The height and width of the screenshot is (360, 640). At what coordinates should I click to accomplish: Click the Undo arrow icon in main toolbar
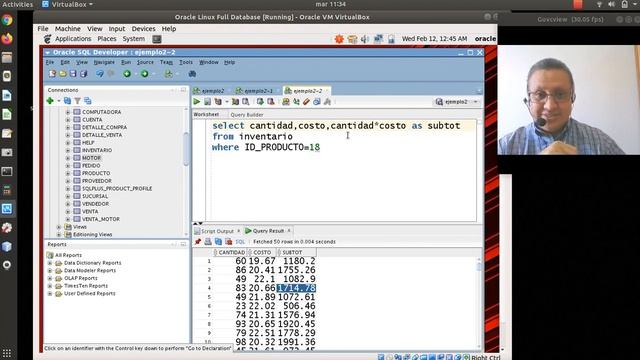tap(100, 73)
